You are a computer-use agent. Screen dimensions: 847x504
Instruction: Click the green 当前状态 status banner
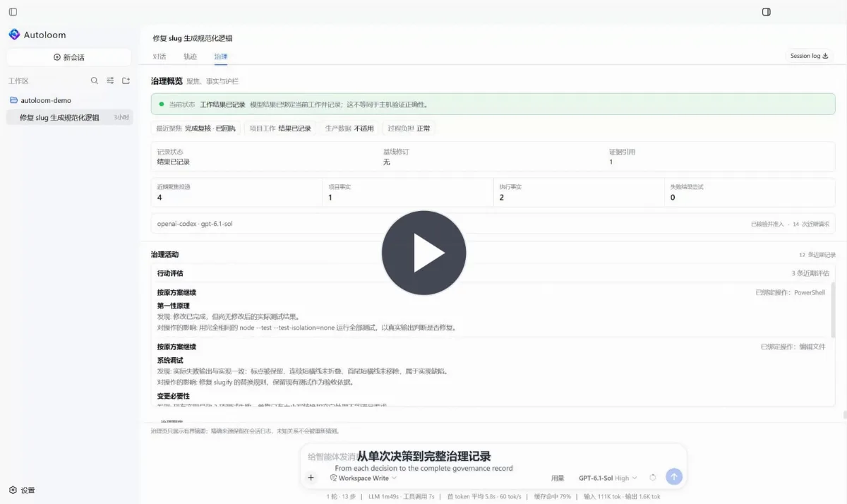[493, 104]
